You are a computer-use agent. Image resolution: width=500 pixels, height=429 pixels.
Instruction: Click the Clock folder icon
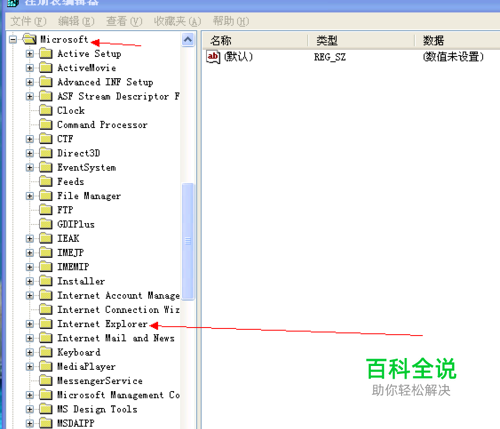pos(46,110)
